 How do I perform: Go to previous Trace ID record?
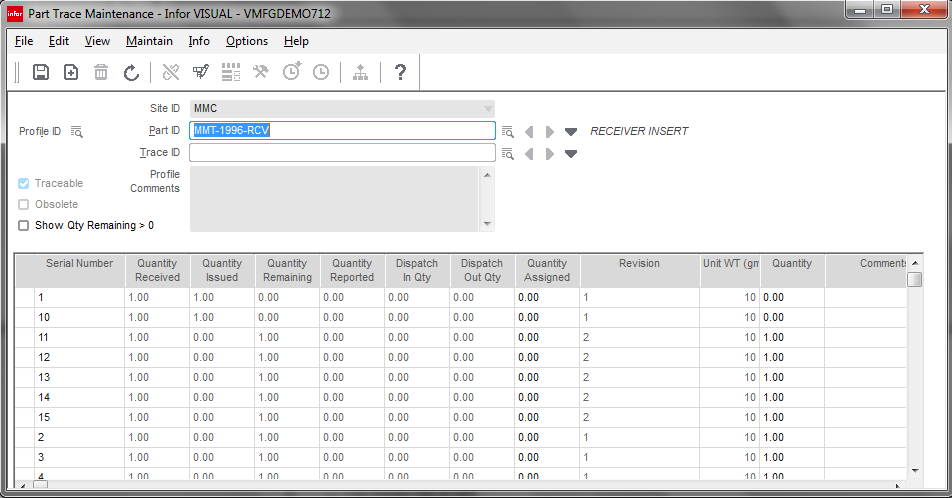coord(529,154)
